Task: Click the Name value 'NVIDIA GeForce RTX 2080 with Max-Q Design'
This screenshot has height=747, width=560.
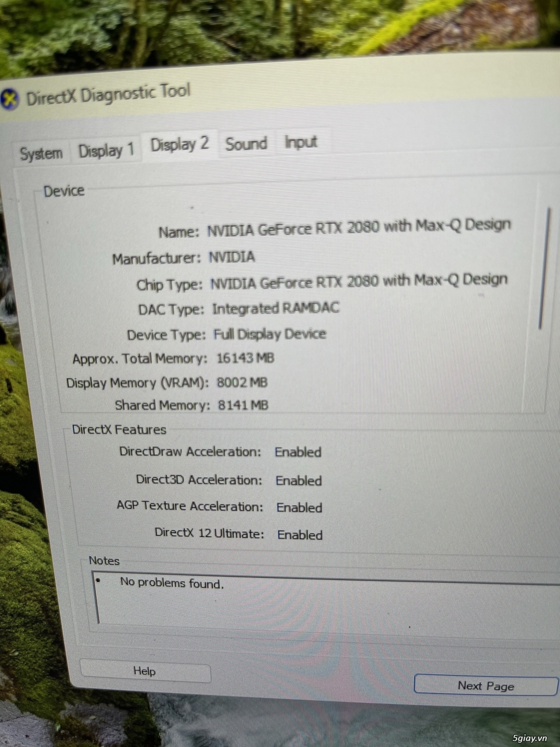Action: pyautogui.click(x=359, y=227)
